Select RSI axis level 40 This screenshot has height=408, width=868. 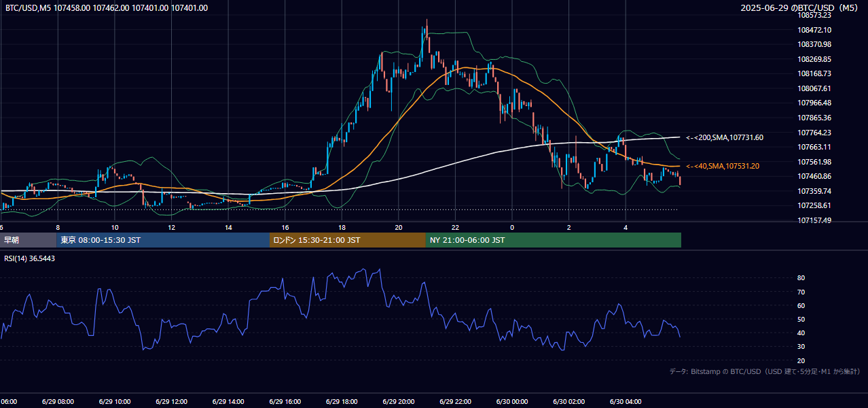click(801, 333)
